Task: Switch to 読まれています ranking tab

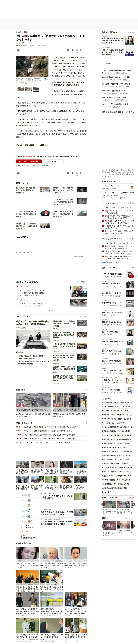Action: (110, 207)
